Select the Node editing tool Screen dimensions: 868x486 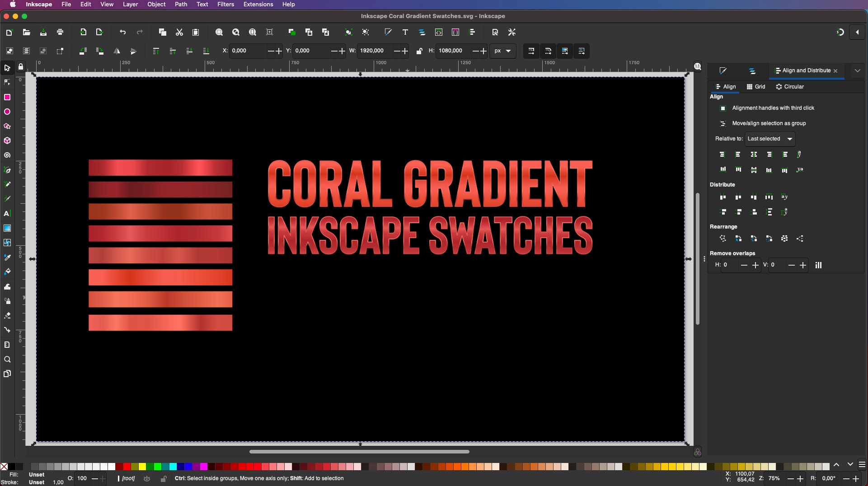pos(7,82)
